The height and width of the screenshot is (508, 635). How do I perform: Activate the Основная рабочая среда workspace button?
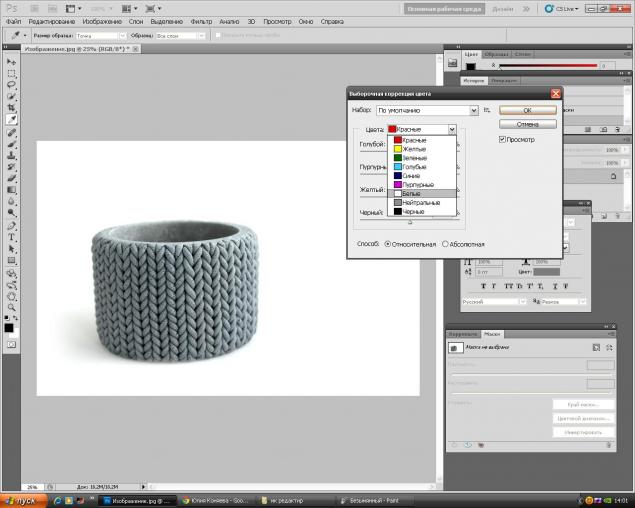[444, 9]
